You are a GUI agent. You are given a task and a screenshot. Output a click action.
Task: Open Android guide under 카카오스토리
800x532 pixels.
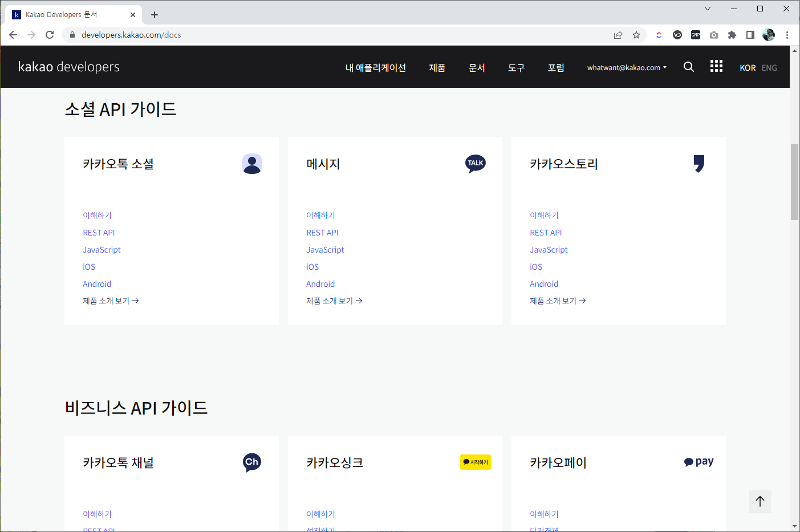[x=544, y=284]
